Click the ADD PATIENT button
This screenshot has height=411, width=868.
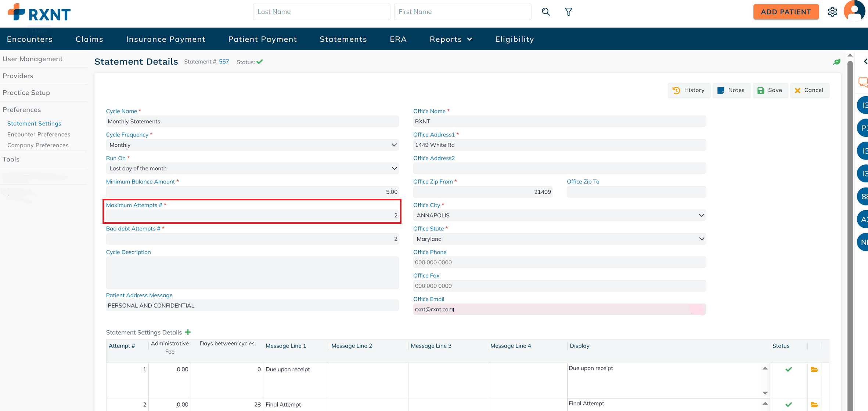(x=786, y=12)
